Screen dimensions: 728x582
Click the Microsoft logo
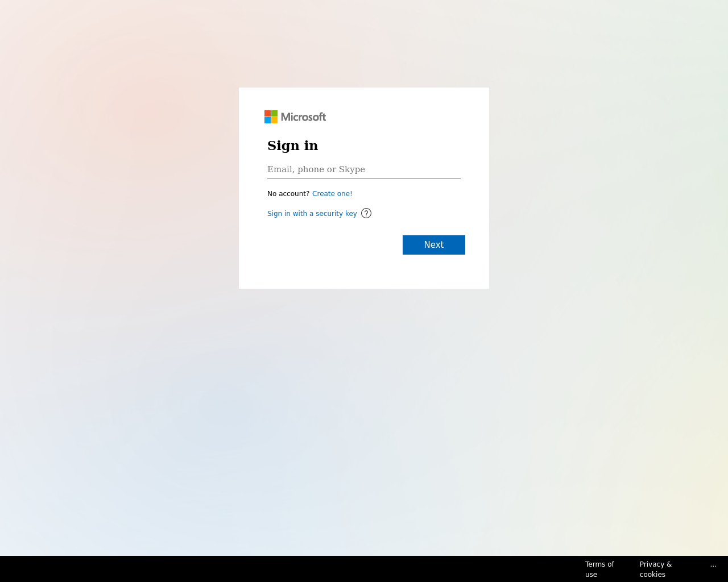[x=295, y=117]
